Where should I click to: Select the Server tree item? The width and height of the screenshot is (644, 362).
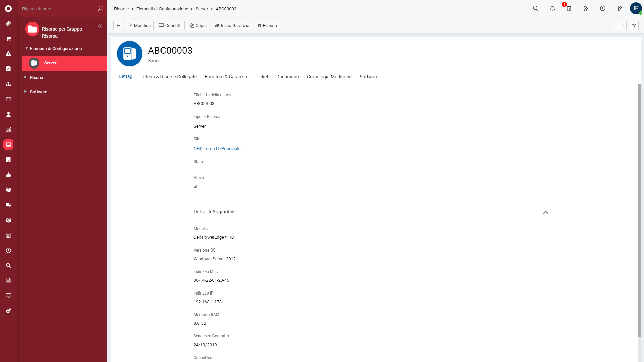point(64,63)
